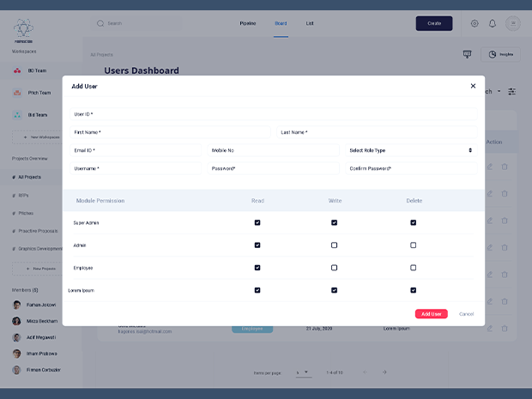This screenshot has width=532, height=399.
Task: Open the settings gear icon
Action: click(x=475, y=23)
